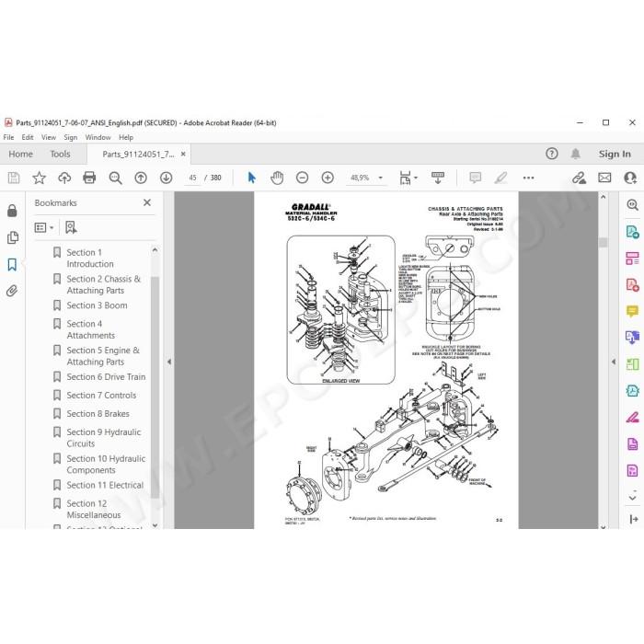Open the Export PDF tool in right pane
The width and height of the screenshot is (644, 644).
click(633, 232)
